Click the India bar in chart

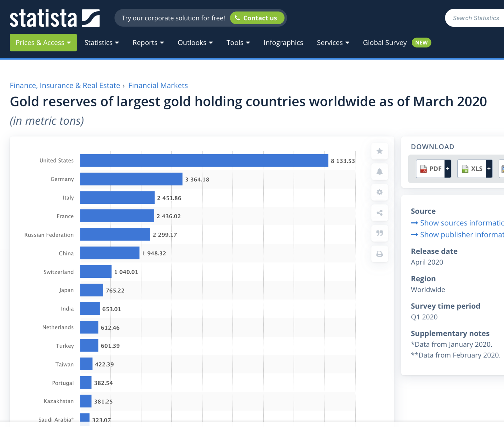tap(90, 309)
